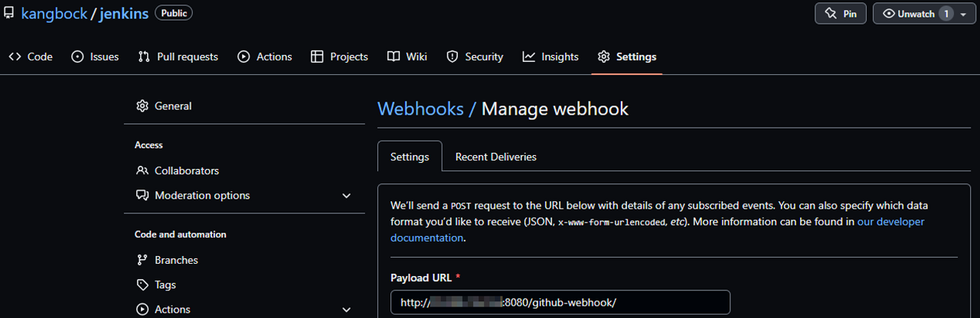Click the repository icon beside kangbock
This screenshot has height=318, width=980.
click(x=8, y=14)
